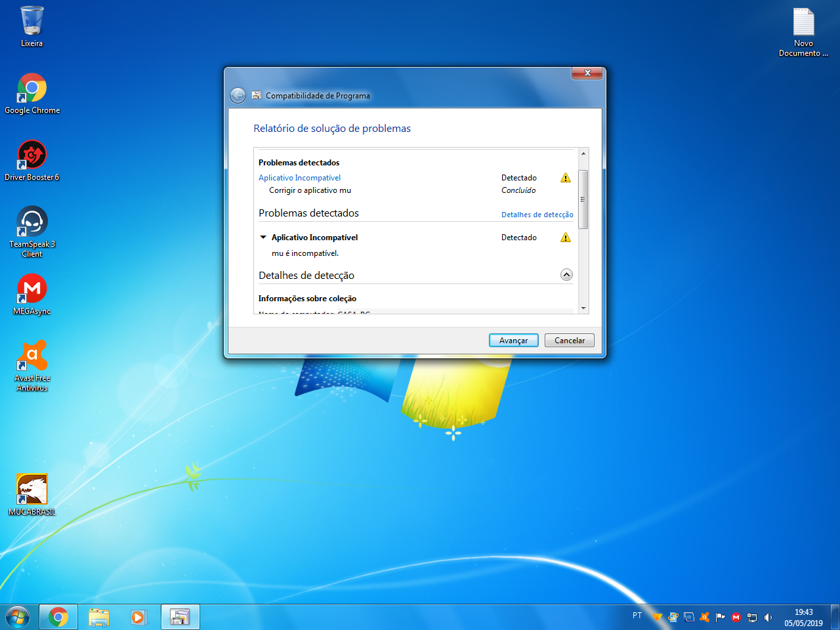
Task: Open the Aplicativo Incompatível link
Action: point(299,178)
